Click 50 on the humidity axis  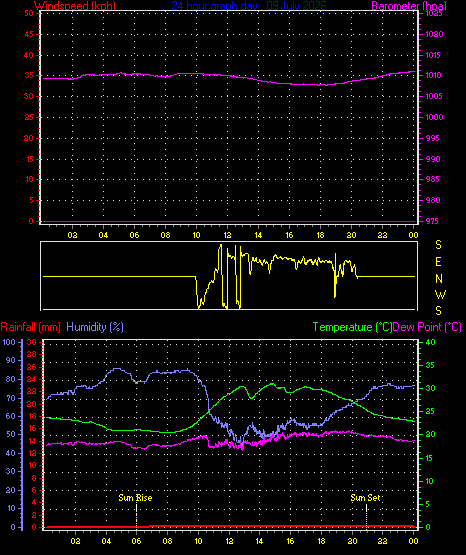[11, 434]
